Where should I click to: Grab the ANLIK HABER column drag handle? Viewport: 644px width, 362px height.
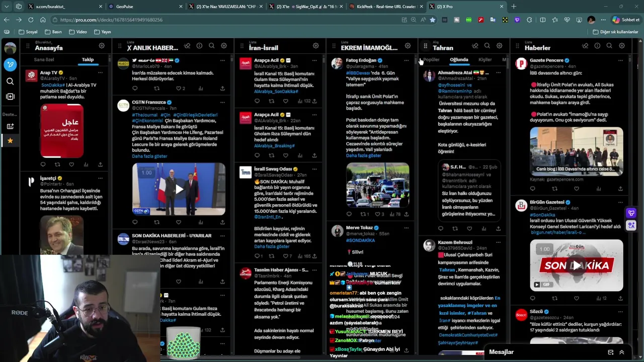119,46
